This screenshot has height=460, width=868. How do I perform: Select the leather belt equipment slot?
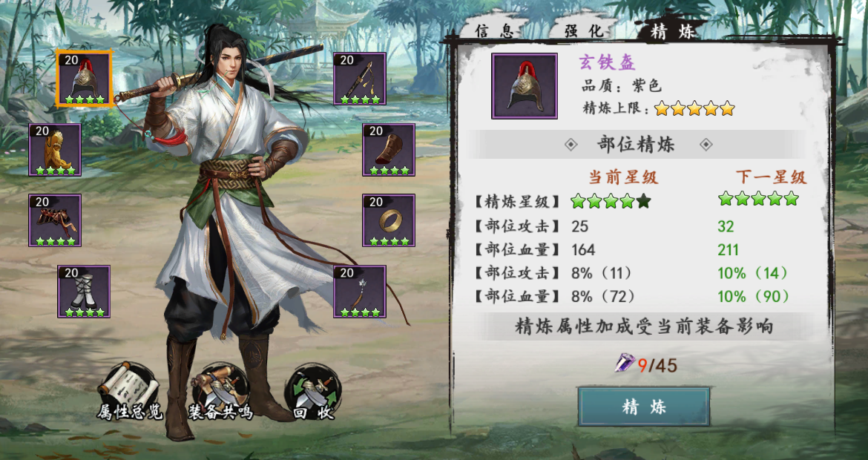click(55, 220)
